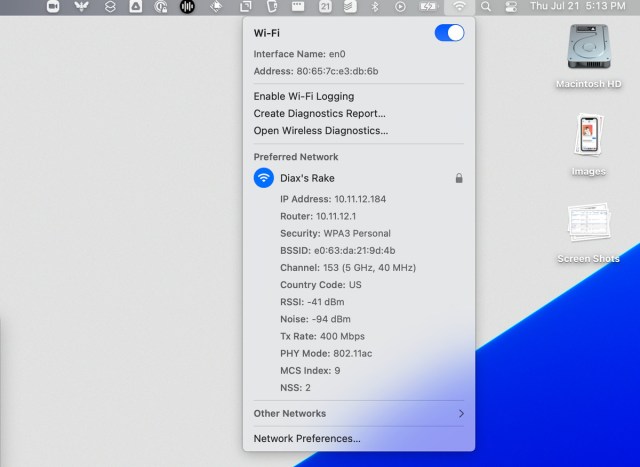Open Control Center from the menu bar
This screenshot has width=640, height=467.
511,6
